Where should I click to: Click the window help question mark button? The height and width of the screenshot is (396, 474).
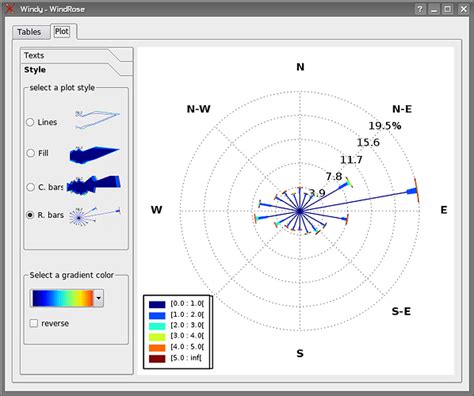click(x=420, y=9)
